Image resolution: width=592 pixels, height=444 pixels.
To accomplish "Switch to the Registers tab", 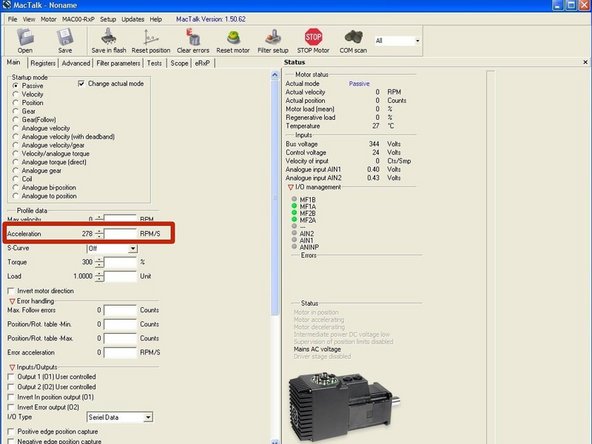I will tap(43, 63).
